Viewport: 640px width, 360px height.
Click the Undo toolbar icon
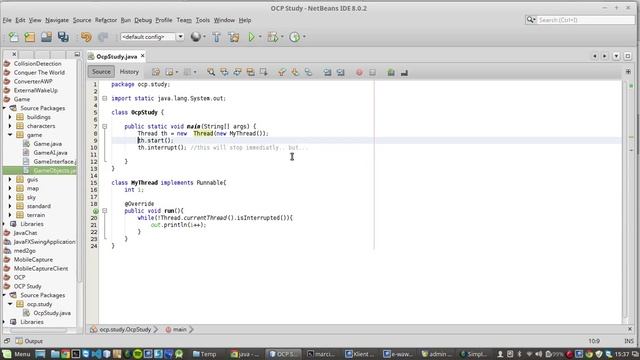tap(86, 37)
